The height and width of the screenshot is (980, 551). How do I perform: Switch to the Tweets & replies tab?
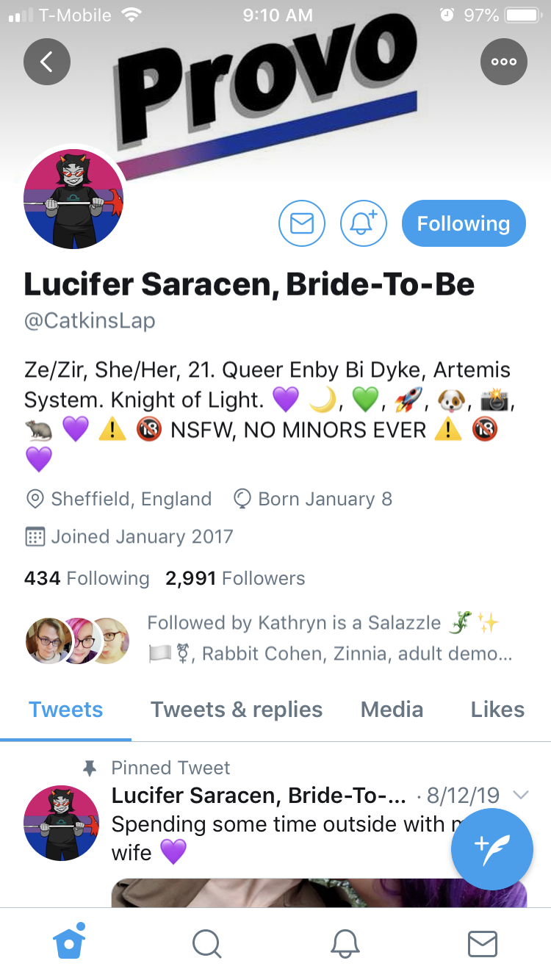coord(237,710)
